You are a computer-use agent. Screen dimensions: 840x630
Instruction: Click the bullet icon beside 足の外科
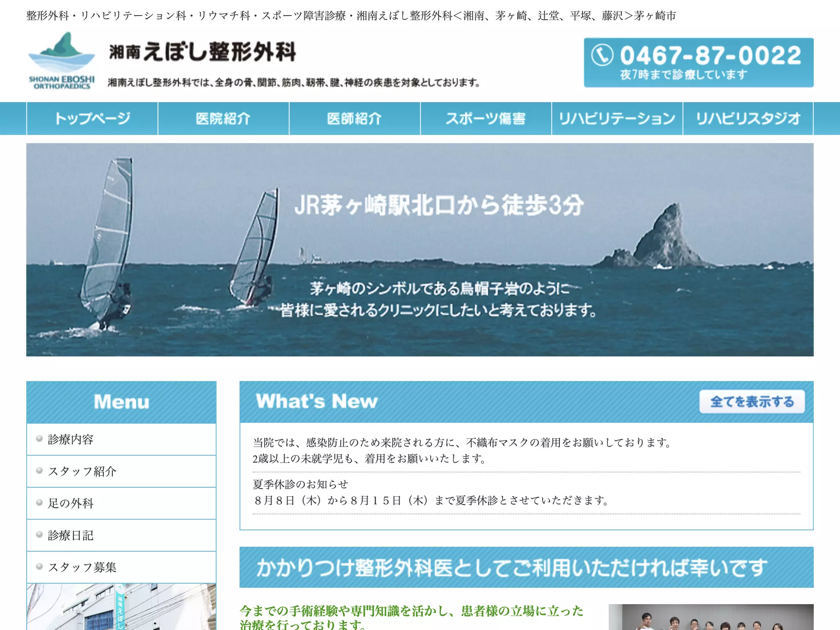pyautogui.click(x=39, y=502)
